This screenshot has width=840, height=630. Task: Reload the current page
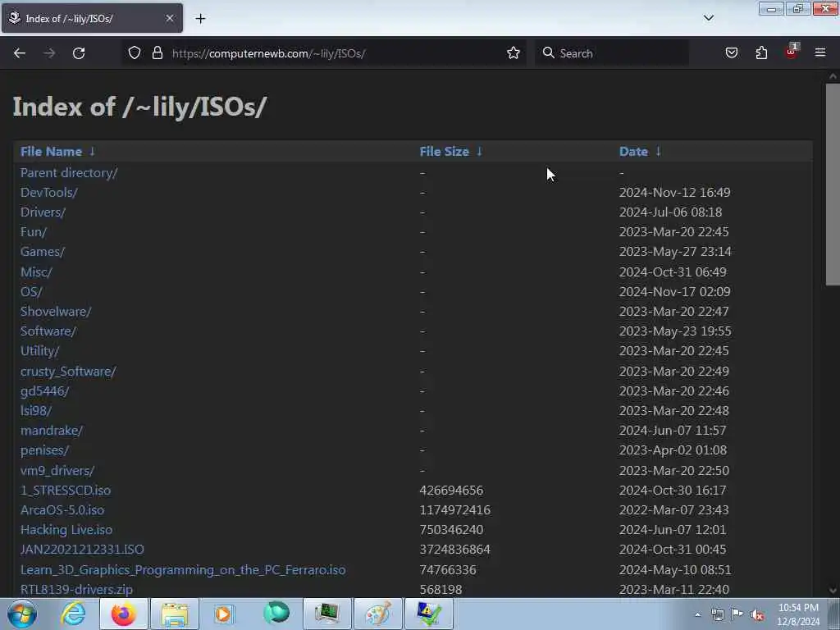pos(79,53)
